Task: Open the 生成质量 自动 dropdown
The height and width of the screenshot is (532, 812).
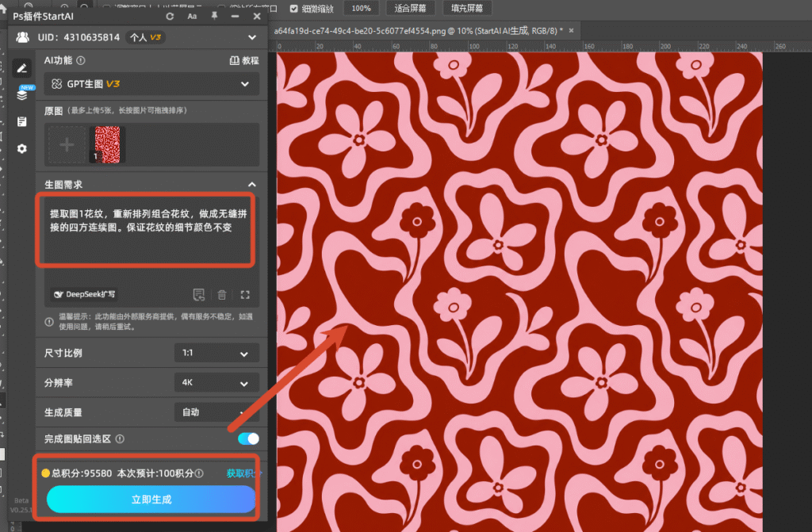Action: [x=216, y=412]
